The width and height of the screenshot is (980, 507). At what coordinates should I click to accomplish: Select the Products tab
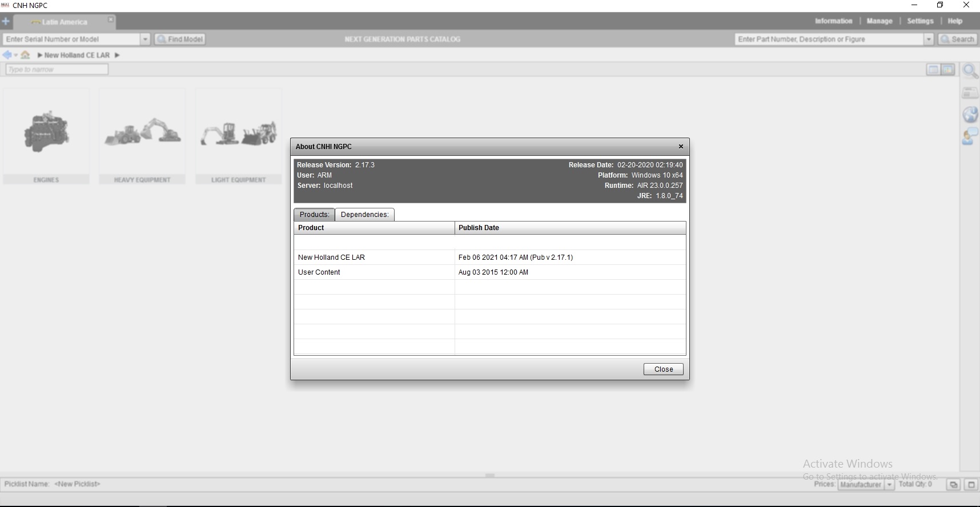click(314, 215)
